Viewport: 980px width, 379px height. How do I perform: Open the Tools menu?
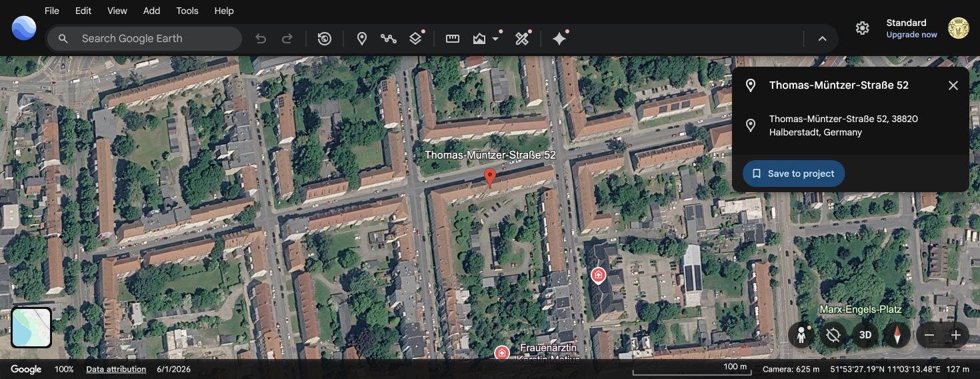click(187, 11)
